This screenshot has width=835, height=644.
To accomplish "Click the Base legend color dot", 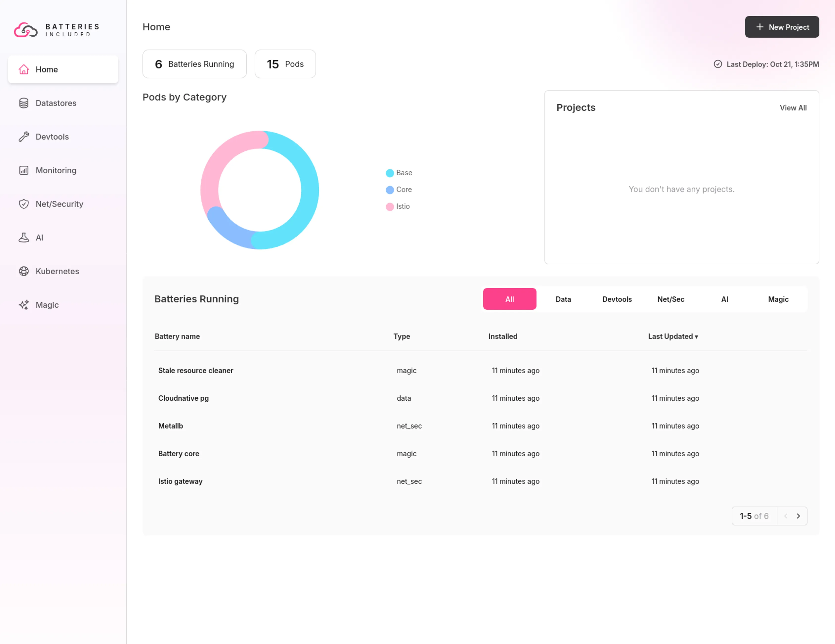I will (x=390, y=173).
